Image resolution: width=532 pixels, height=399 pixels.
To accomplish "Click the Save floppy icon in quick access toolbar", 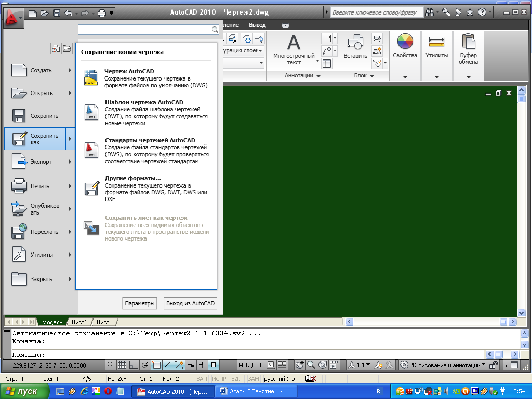I will pos(57,13).
